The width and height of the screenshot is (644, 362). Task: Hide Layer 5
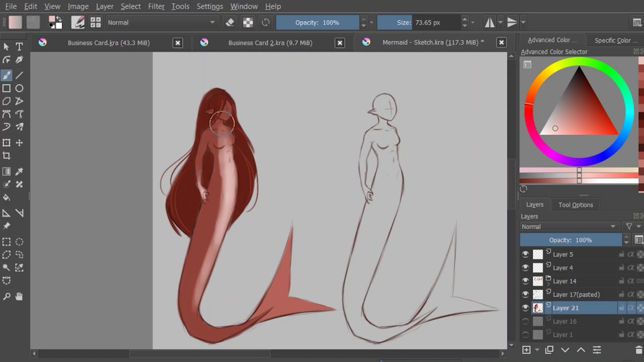point(525,254)
